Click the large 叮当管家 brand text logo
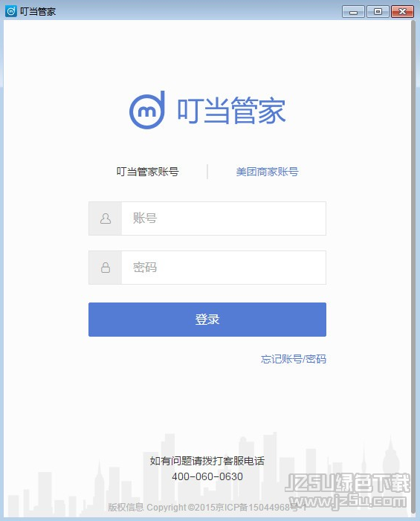 coord(232,110)
